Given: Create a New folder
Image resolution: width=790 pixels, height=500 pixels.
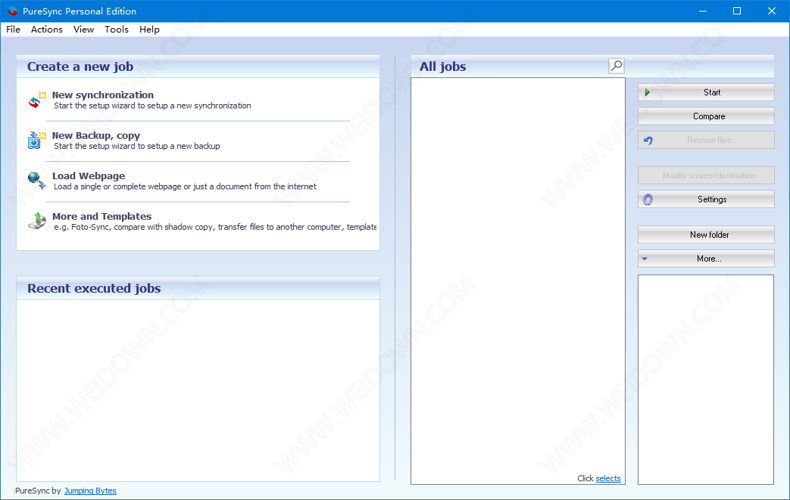Looking at the screenshot, I should point(706,234).
